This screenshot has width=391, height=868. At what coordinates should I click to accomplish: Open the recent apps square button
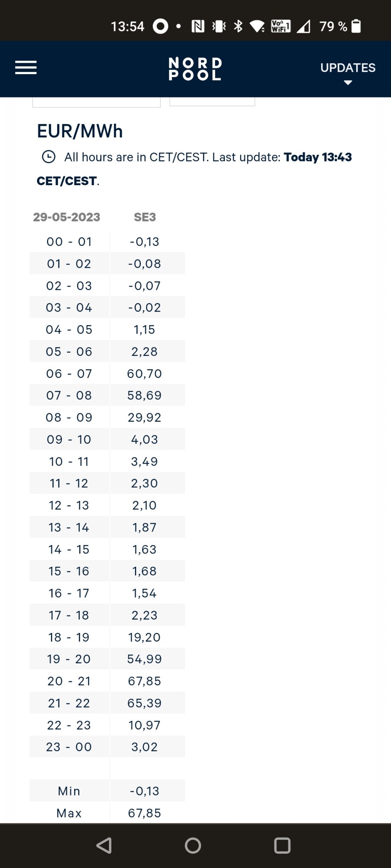[282, 846]
